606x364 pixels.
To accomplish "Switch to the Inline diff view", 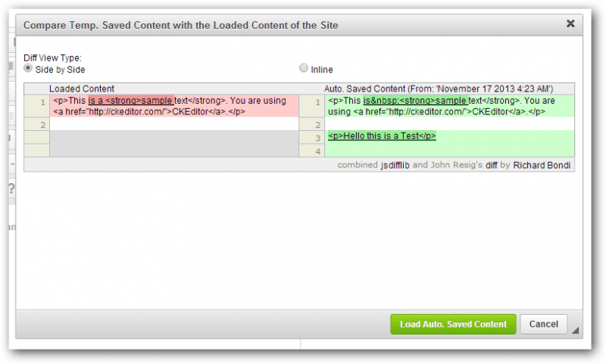I will [x=304, y=68].
